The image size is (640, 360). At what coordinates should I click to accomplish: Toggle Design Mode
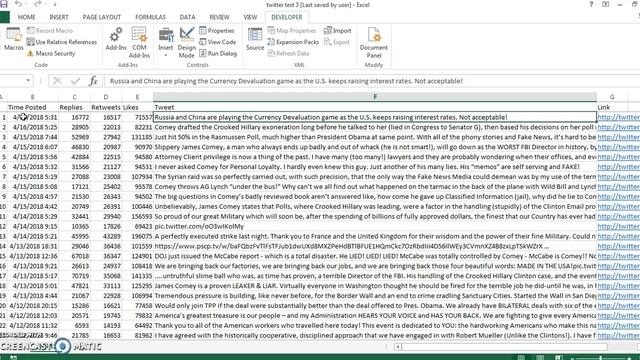coord(187,42)
